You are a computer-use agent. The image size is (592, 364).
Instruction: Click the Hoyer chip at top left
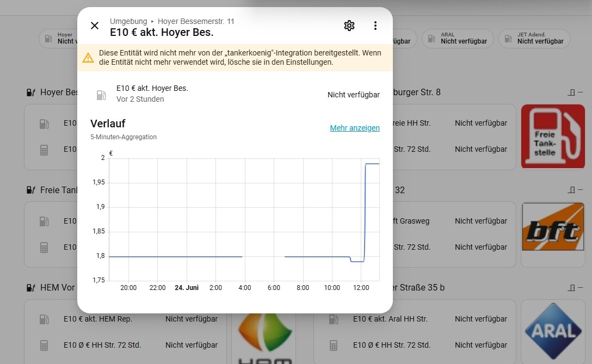click(59, 39)
